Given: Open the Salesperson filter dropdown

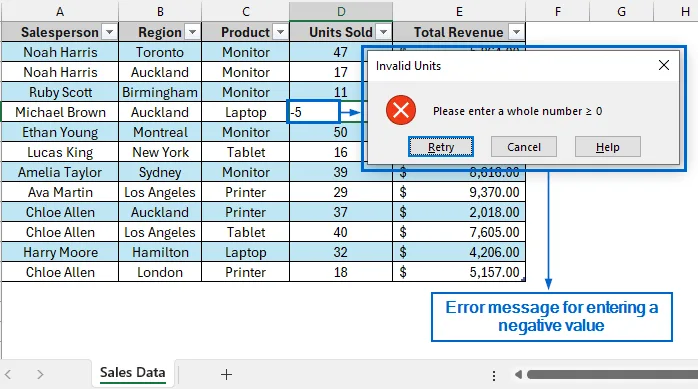Looking at the screenshot, I should [x=109, y=32].
